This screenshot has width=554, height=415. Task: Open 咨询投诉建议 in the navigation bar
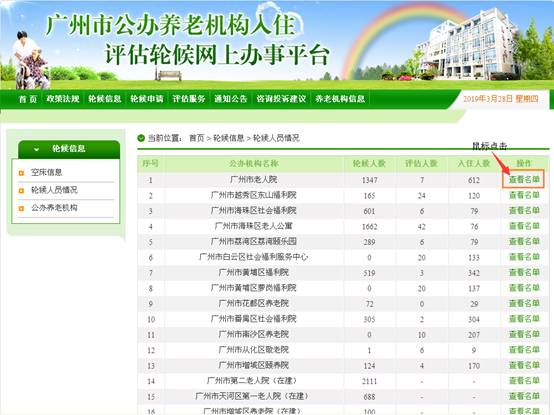coord(281,99)
